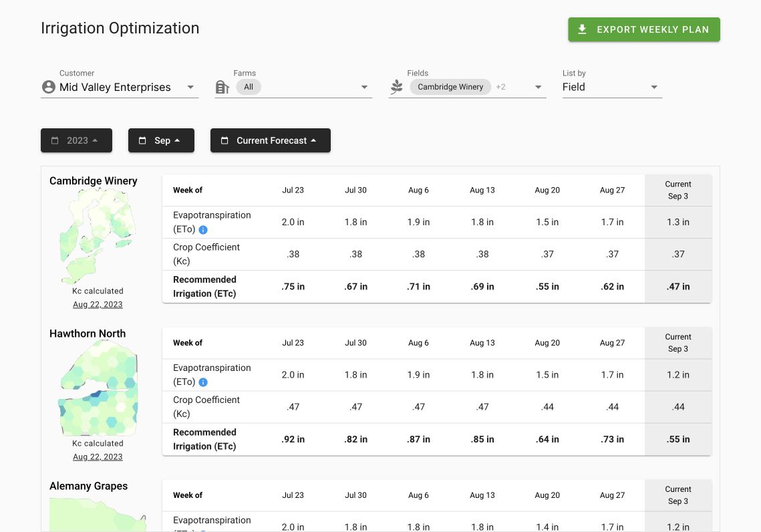Click Alemany Grapes Current Sep 3 header

(678, 495)
